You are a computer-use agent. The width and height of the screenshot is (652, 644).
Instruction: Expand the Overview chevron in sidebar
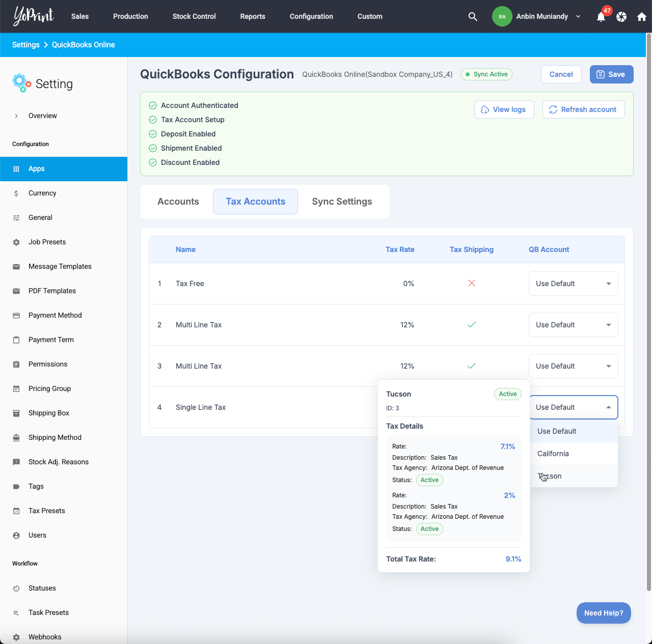coord(16,116)
